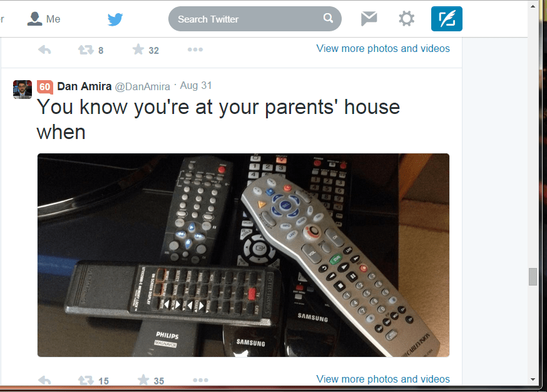Open the settings gear icon
Screen dimensions: 547x392
(406, 19)
